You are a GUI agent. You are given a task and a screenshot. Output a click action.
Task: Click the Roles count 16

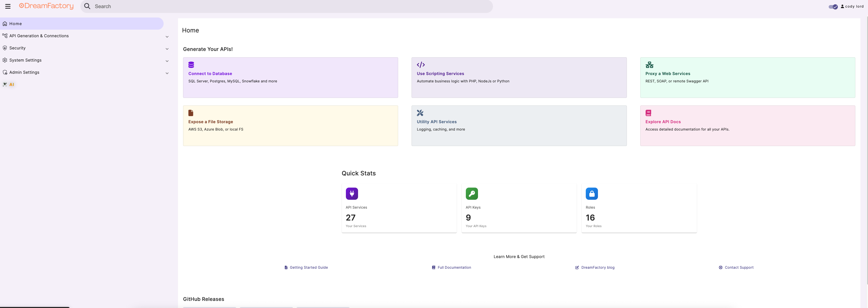pyautogui.click(x=590, y=218)
